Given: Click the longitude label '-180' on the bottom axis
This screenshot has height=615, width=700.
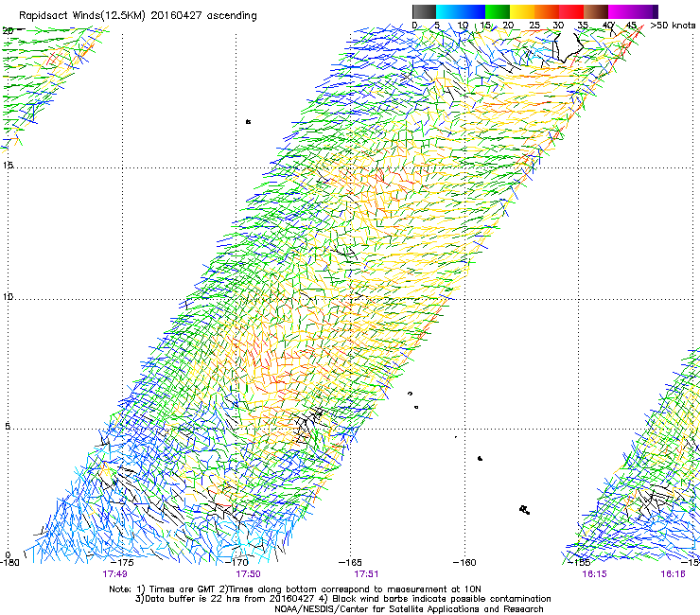Looking at the screenshot, I should (x=9, y=563).
